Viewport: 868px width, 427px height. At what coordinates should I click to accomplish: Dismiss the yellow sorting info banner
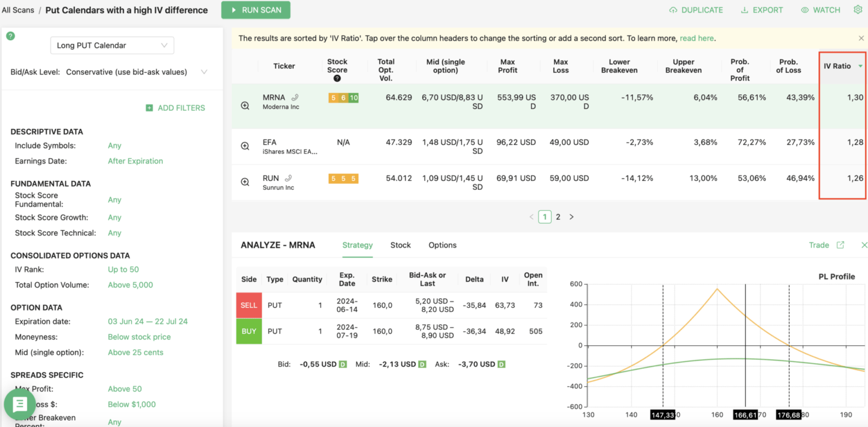click(x=861, y=38)
